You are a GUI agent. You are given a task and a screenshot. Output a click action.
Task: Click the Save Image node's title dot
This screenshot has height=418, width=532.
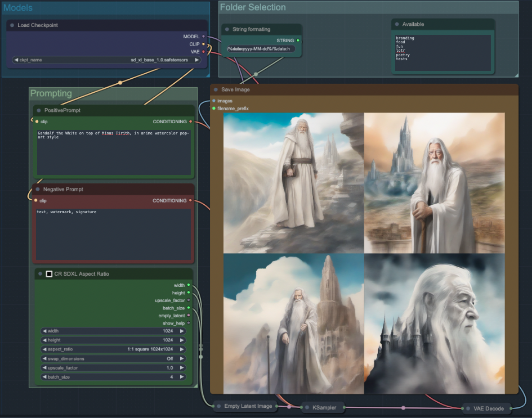216,89
